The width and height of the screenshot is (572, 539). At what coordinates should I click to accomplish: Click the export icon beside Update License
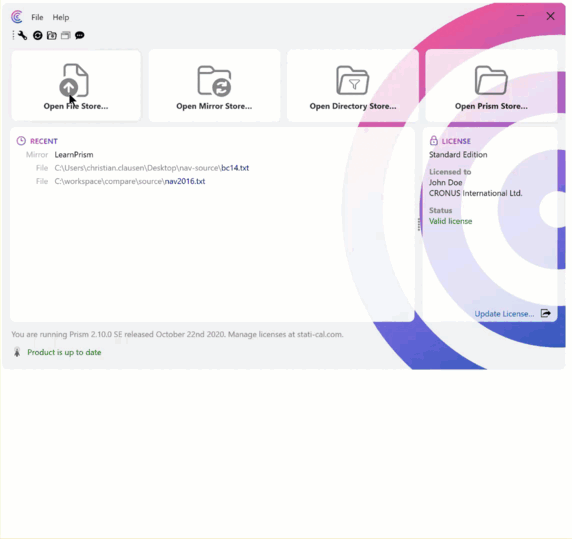(546, 313)
